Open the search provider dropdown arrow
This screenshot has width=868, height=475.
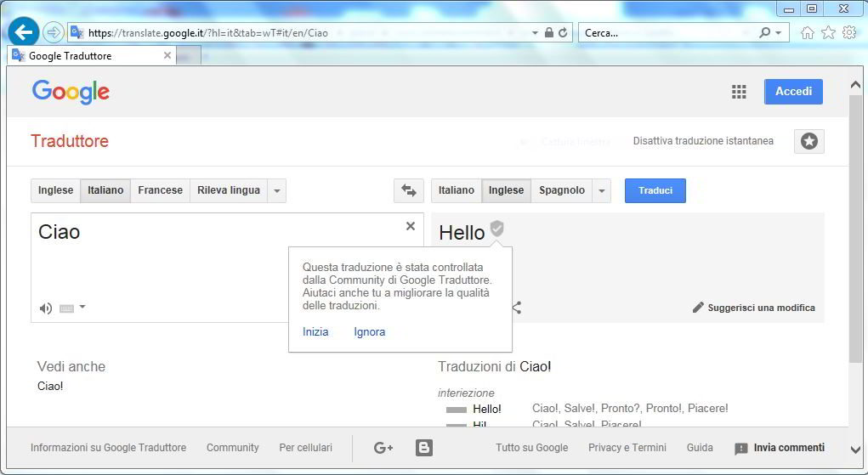click(779, 33)
